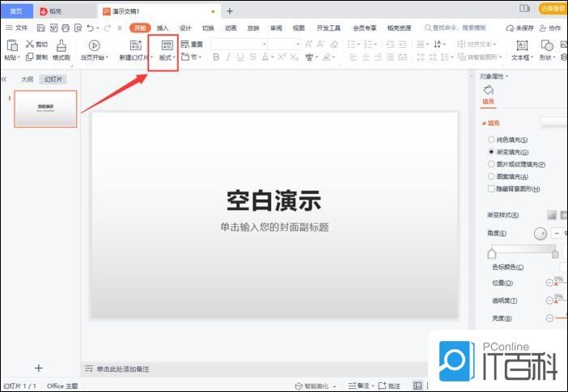
Task: Switch to the Insert (插入) ribbon tab
Action: [x=163, y=27]
